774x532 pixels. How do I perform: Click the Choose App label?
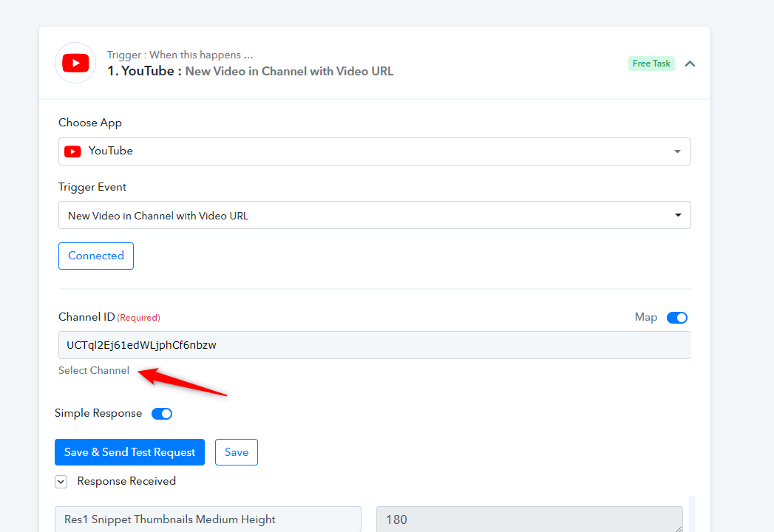(x=90, y=123)
